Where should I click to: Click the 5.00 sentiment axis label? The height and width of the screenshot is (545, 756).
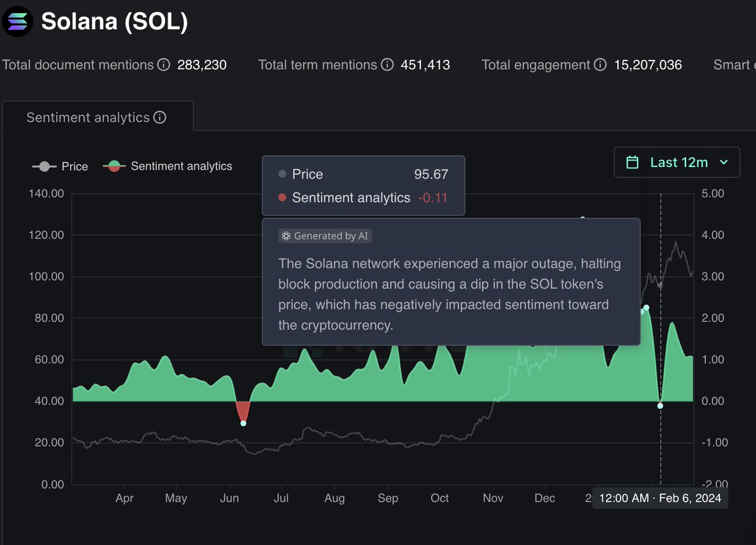pos(714,193)
